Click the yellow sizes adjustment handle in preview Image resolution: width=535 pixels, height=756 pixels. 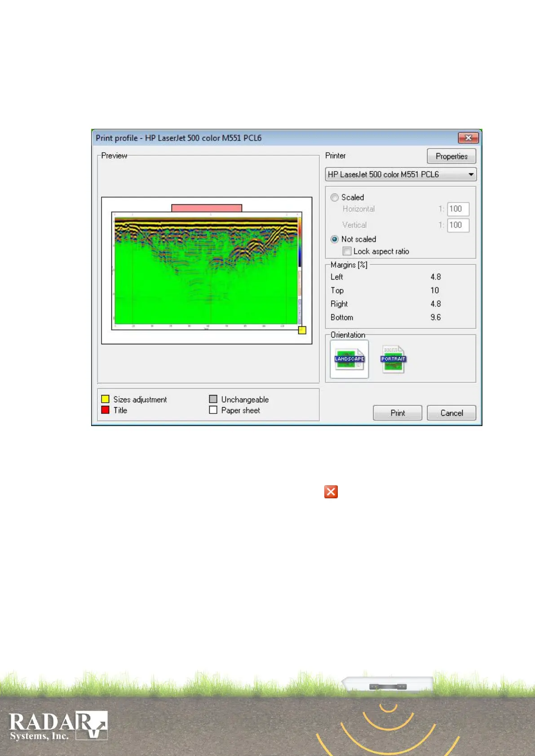(302, 330)
